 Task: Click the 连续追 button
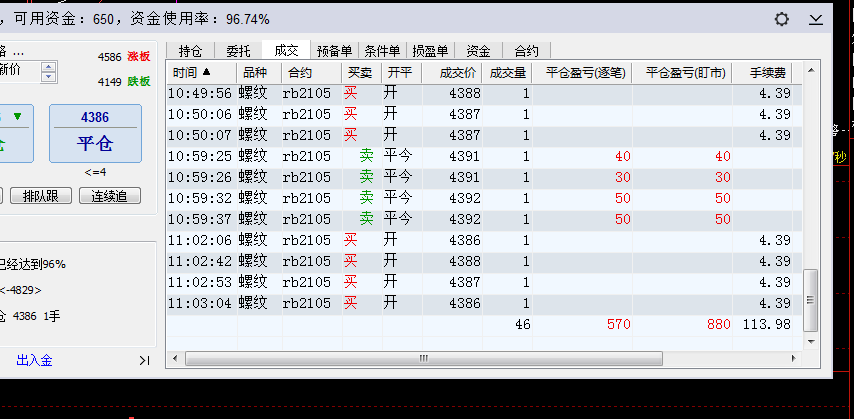click(110, 196)
